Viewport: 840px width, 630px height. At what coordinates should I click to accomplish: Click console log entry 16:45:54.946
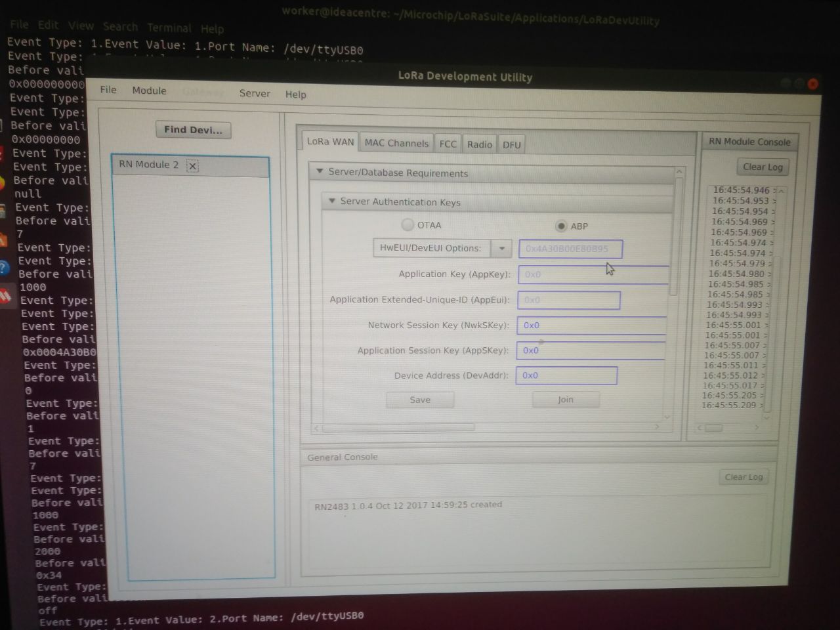(742, 190)
